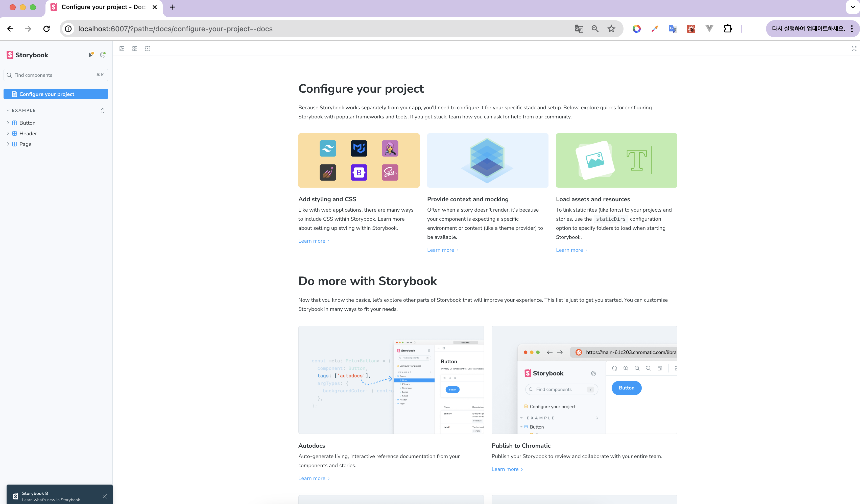Open the Google Translate extension icon
This screenshot has height=504, width=860.
pyautogui.click(x=673, y=29)
